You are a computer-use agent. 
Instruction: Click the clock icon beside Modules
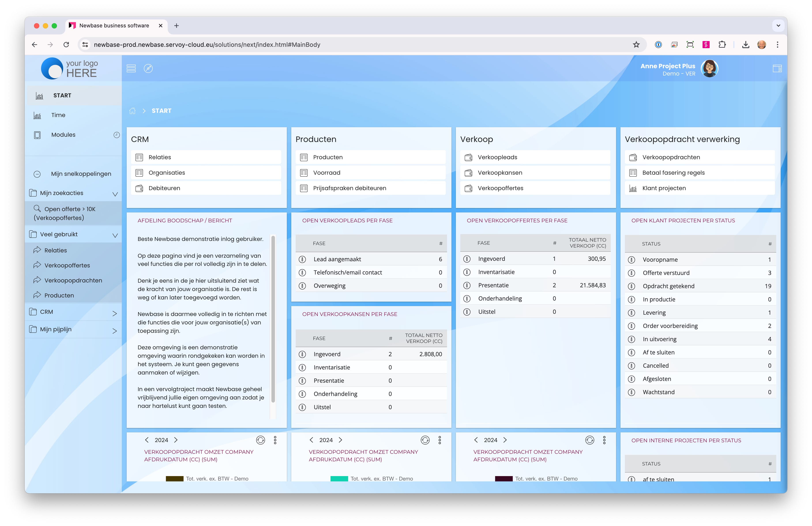(117, 135)
